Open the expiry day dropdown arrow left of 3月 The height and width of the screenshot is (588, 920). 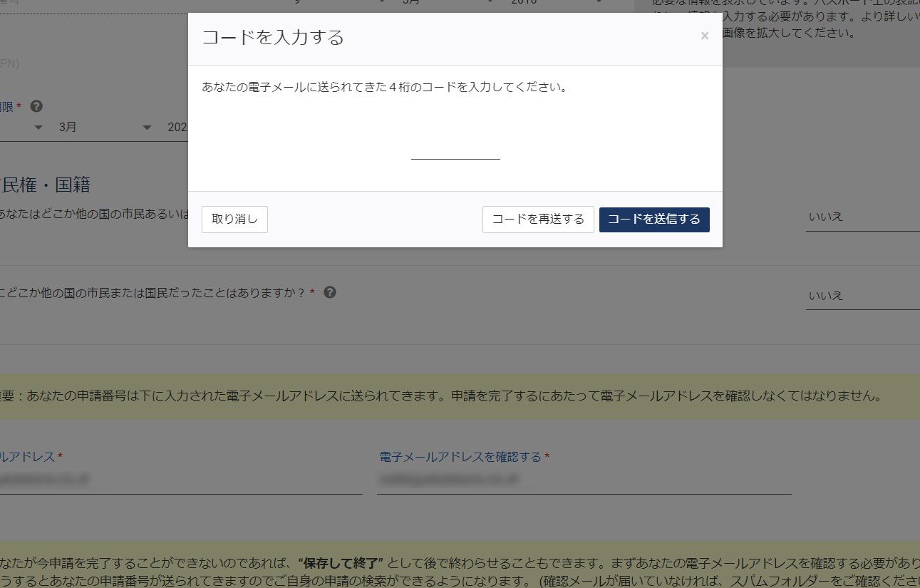[x=38, y=128]
